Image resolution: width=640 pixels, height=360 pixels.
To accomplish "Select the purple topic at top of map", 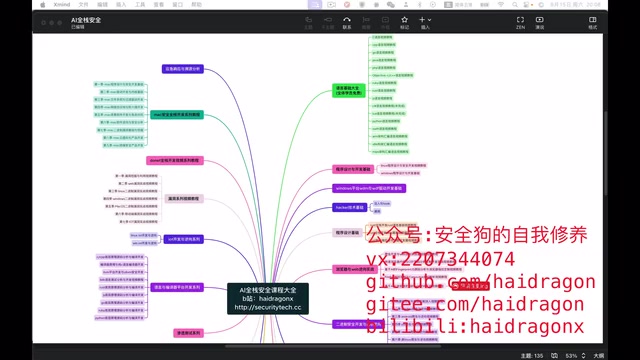I will pyautogui.click(x=182, y=69).
